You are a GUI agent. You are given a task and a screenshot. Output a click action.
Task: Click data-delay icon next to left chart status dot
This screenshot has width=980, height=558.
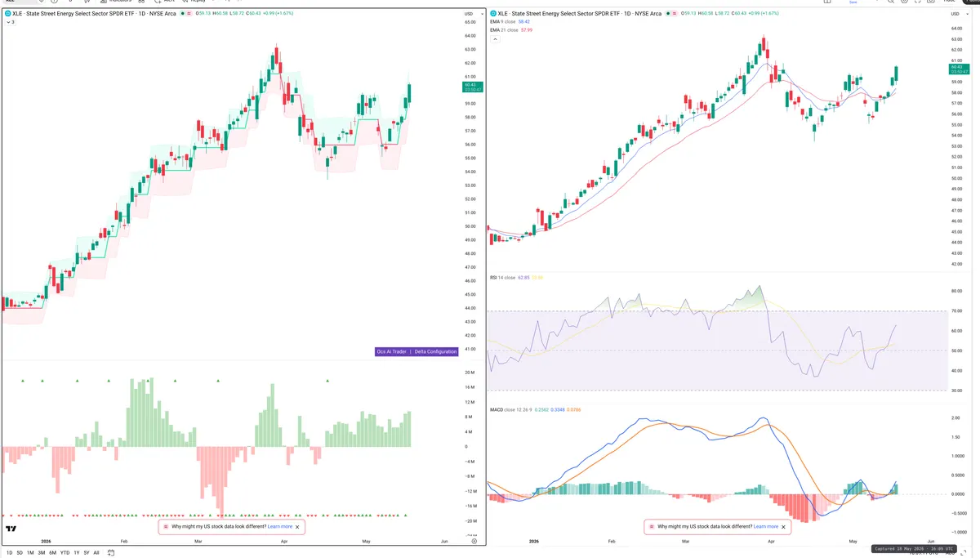[189, 14]
